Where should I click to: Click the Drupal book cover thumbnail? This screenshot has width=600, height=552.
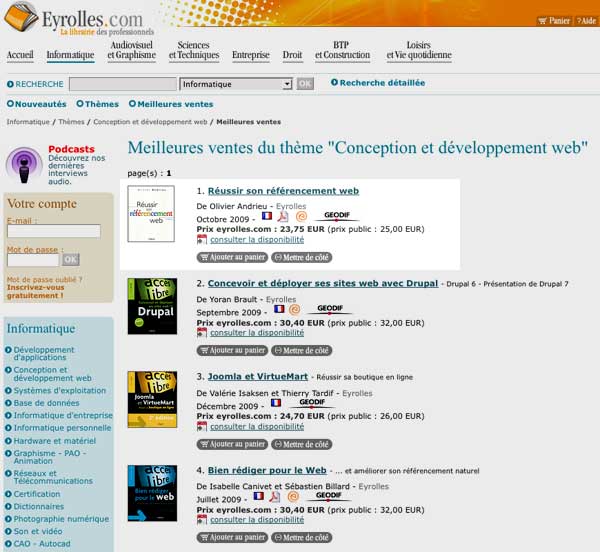tap(152, 306)
